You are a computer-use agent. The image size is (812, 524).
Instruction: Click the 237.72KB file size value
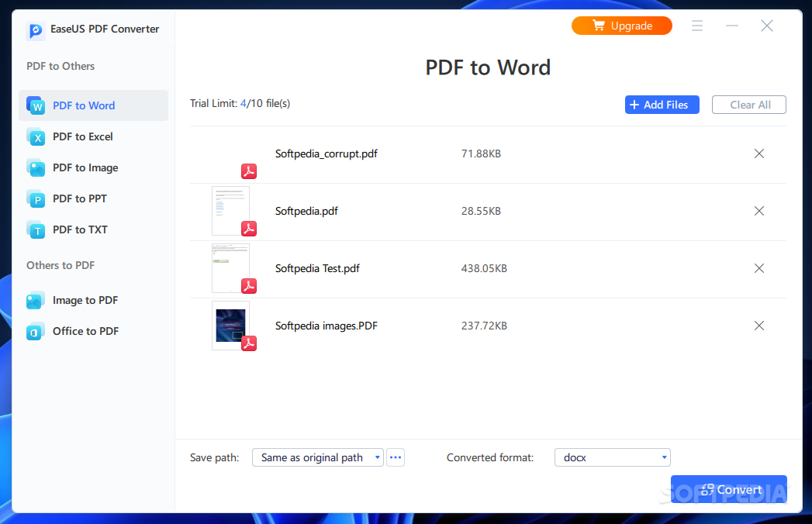tap(484, 326)
